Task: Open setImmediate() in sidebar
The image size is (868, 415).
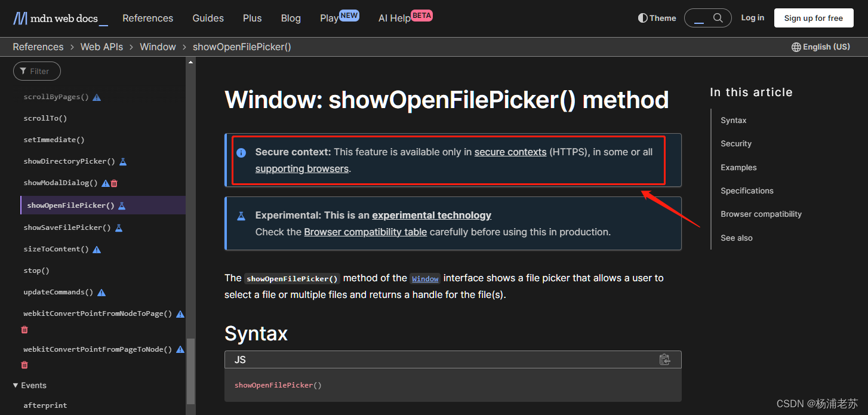Action: [54, 140]
